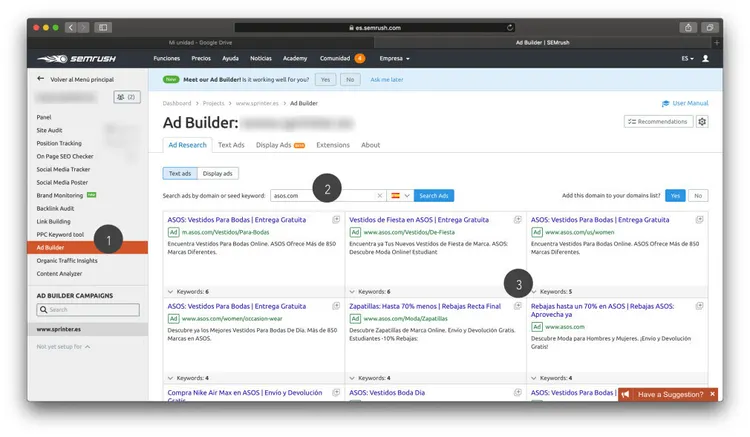Add the Compra Nike Air Max ad

click(x=336, y=392)
